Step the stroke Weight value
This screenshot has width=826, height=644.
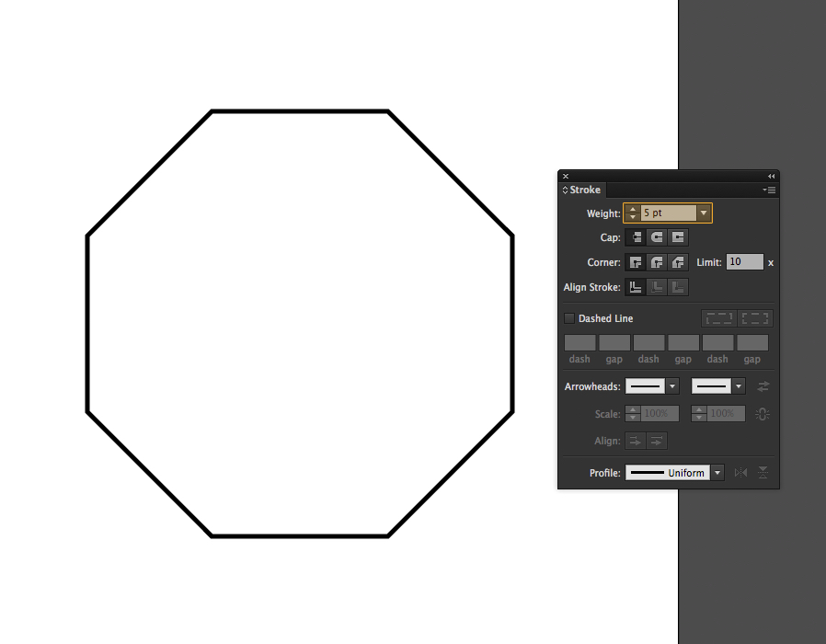coord(633,213)
